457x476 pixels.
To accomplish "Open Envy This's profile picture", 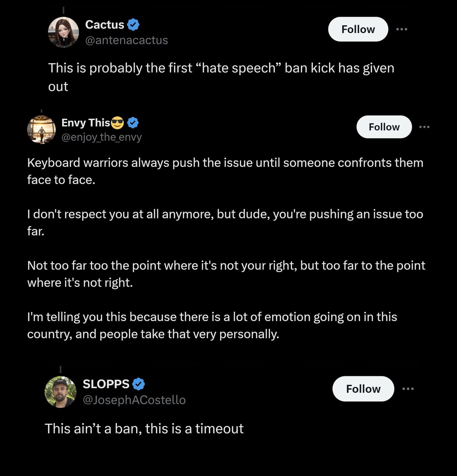I will 42,130.
